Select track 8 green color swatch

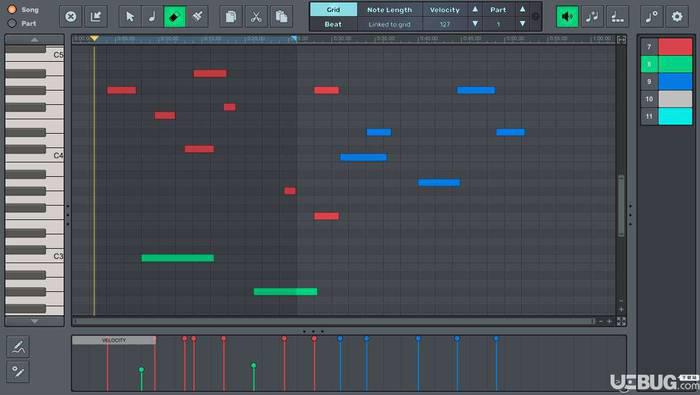[x=675, y=64]
